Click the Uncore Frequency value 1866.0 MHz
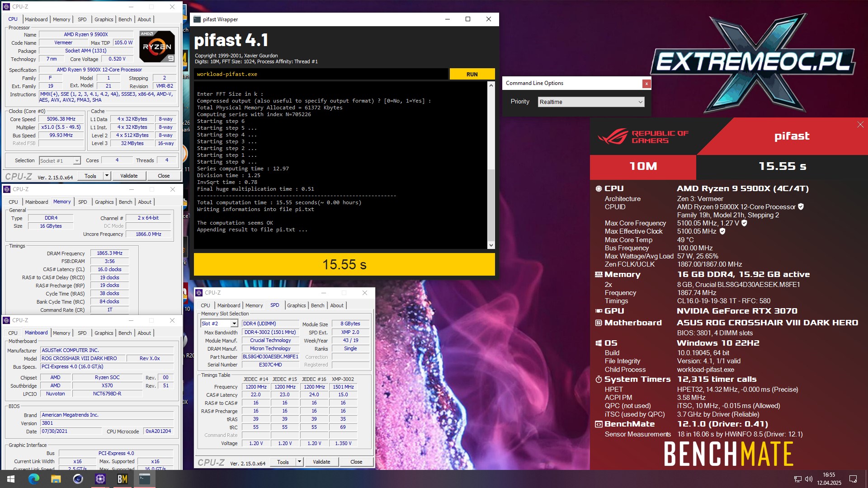Screen dimensions: 868x488 (x=148, y=234)
